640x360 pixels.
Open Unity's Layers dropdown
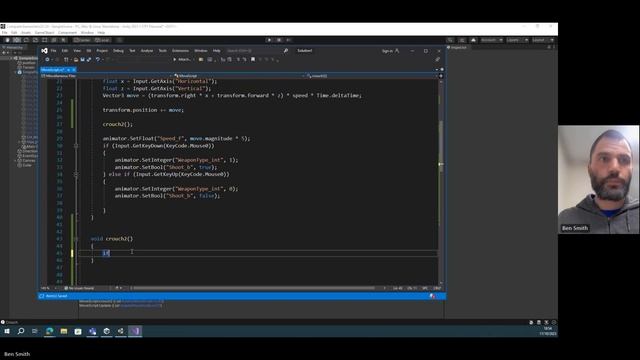(x=517, y=40)
